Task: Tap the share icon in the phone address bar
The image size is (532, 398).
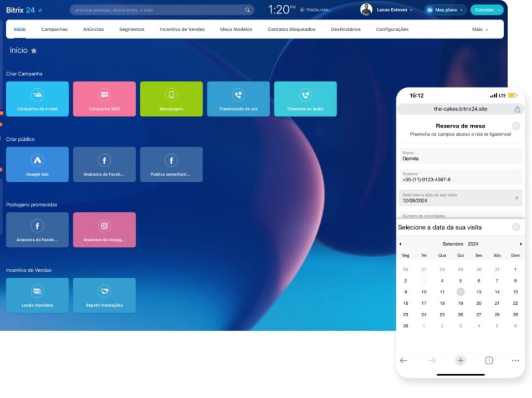Action: tap(517, 109)
